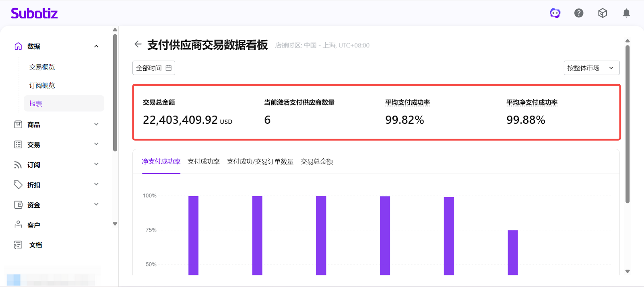Click the shortest purple bar in chart
The width and height of the screenshot is (644, 287).
pyautogui.click(x=512, y=252)
